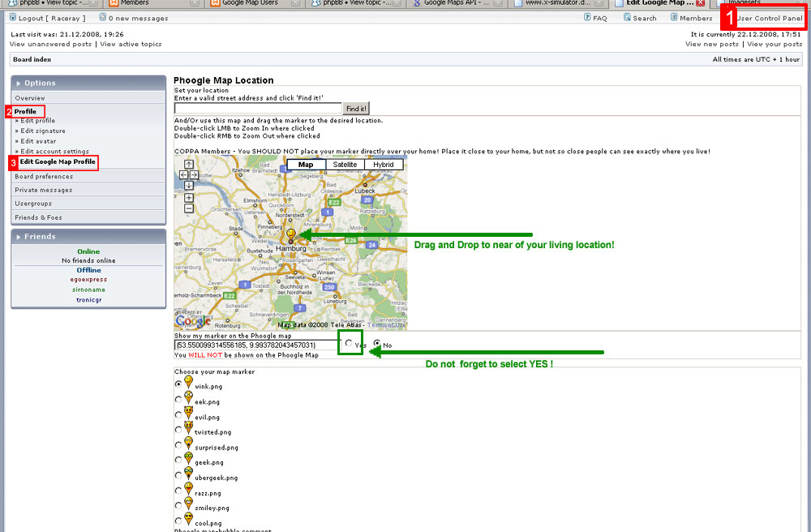Click the street address input field

258,109
